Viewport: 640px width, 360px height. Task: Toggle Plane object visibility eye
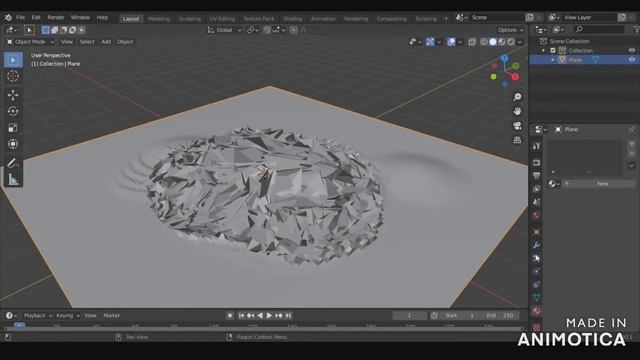pos(632,60)
